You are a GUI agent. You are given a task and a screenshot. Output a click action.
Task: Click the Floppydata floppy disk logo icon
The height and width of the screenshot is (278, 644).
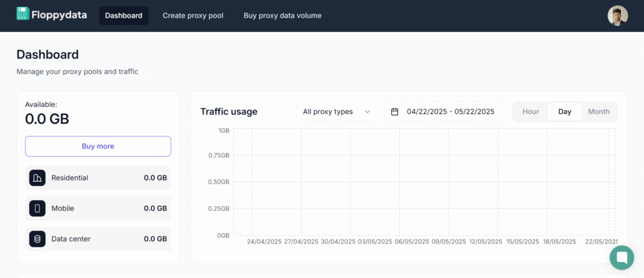23,14
